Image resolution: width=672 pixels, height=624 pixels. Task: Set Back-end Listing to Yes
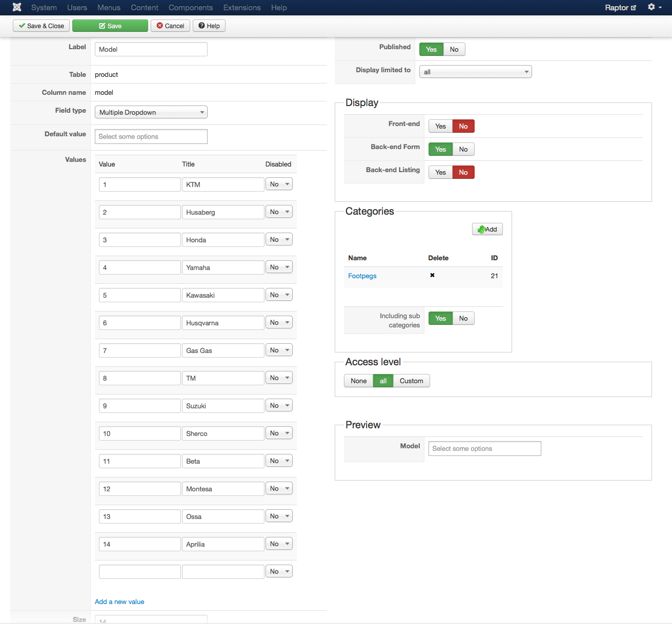pos(440,172)
